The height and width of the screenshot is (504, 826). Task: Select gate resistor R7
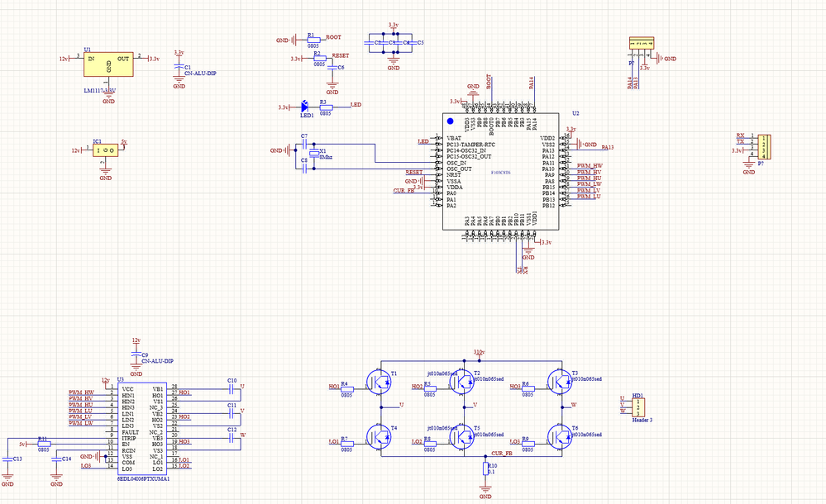tap(347, 444)
